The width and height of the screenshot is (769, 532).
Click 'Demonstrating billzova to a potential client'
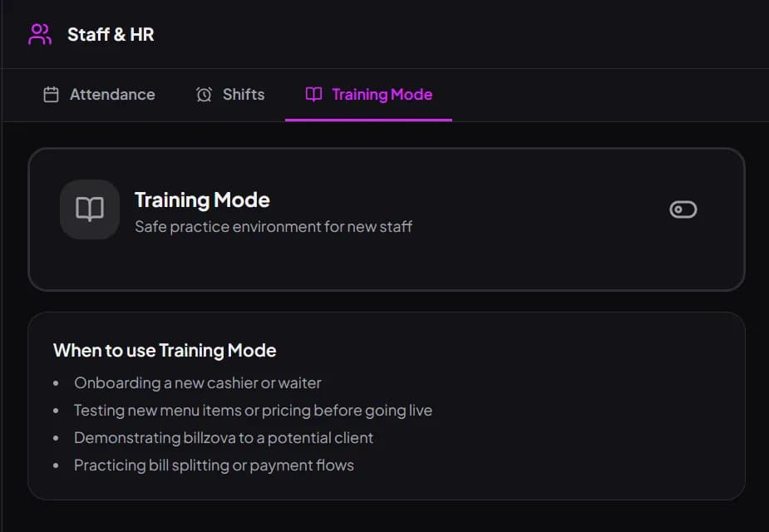click(x=224, y=438)
